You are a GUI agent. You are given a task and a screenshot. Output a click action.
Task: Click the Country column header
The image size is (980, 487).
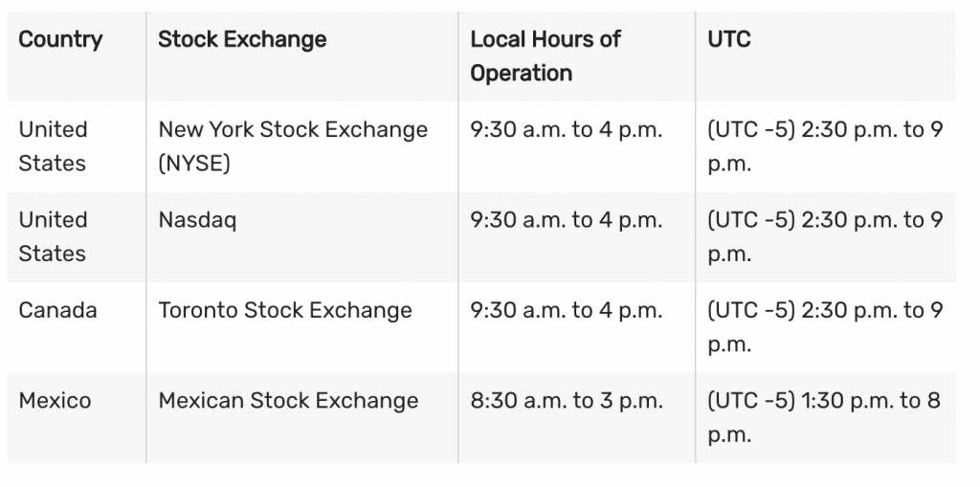coord(60,40)
